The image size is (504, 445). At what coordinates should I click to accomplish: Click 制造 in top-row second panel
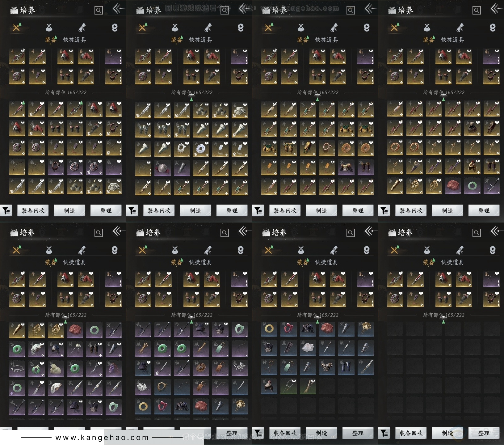(x=195, y=211)
